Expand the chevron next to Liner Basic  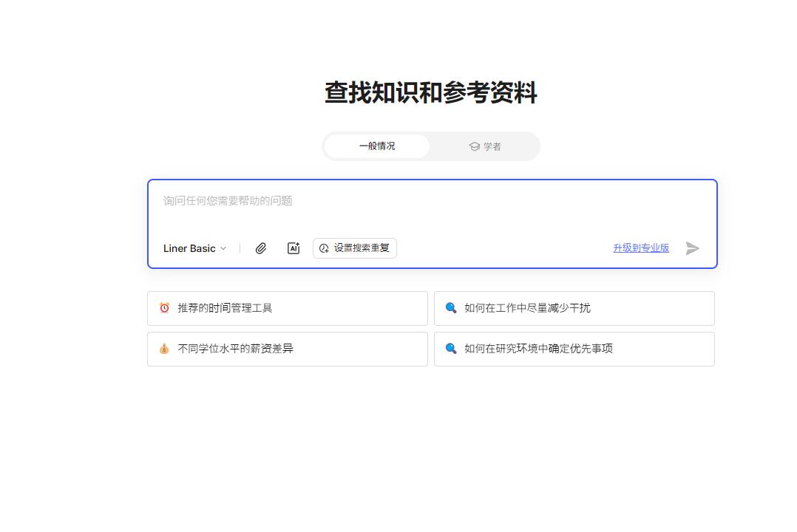pos(223,248)
